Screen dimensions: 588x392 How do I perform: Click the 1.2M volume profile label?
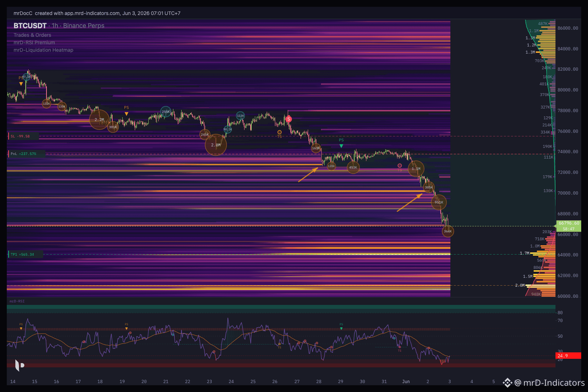point(532,45)
